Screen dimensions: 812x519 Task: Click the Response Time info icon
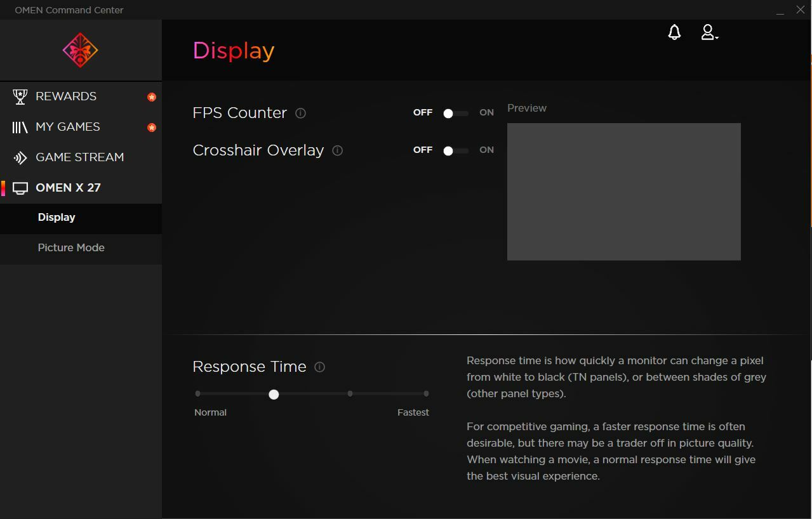[x=320, y=367]
